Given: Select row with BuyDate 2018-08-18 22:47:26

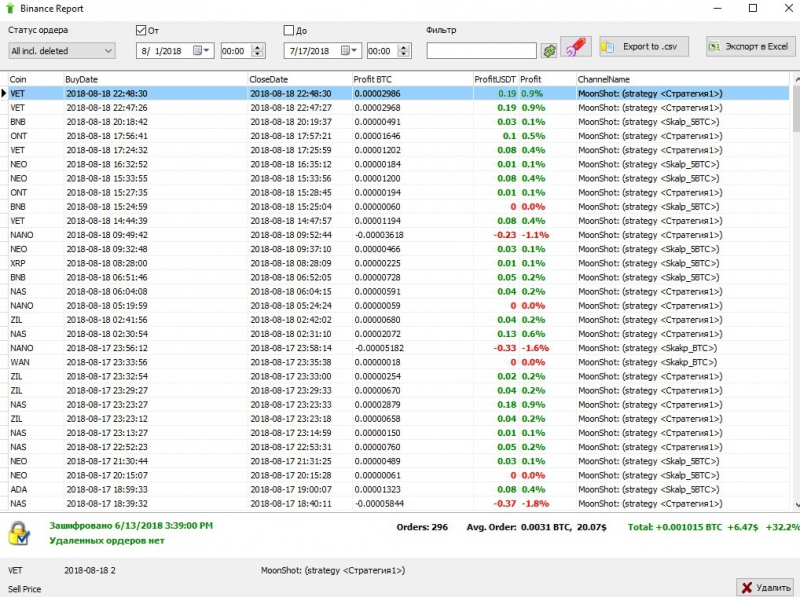Looking at the screenshot, I should [x=398, y=108].
